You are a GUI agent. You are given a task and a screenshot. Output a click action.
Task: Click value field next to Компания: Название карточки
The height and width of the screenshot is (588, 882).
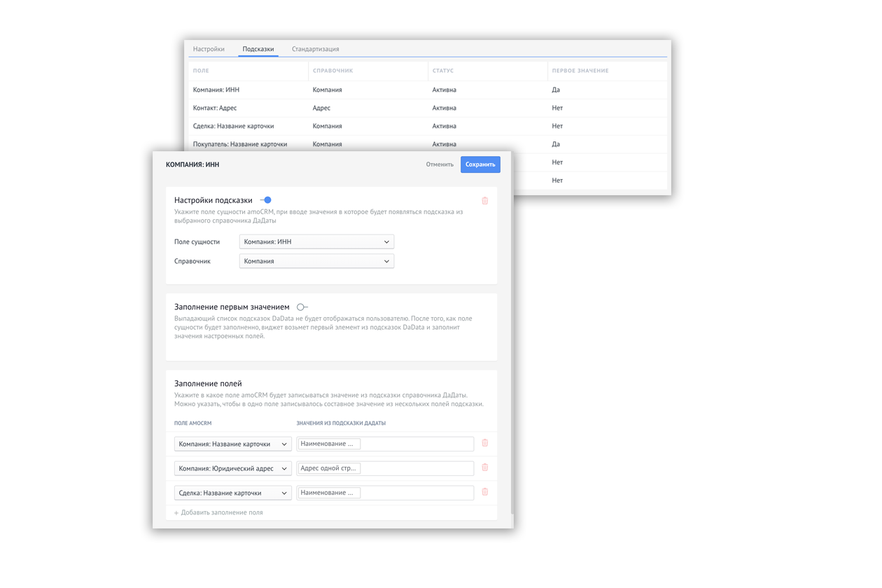[385, 444]
